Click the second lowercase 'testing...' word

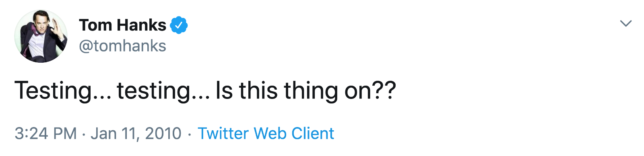[163, 90]
